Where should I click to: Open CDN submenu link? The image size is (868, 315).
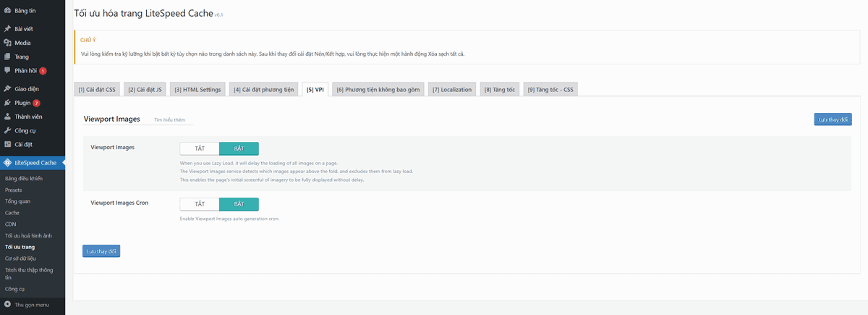pos(10,224)
